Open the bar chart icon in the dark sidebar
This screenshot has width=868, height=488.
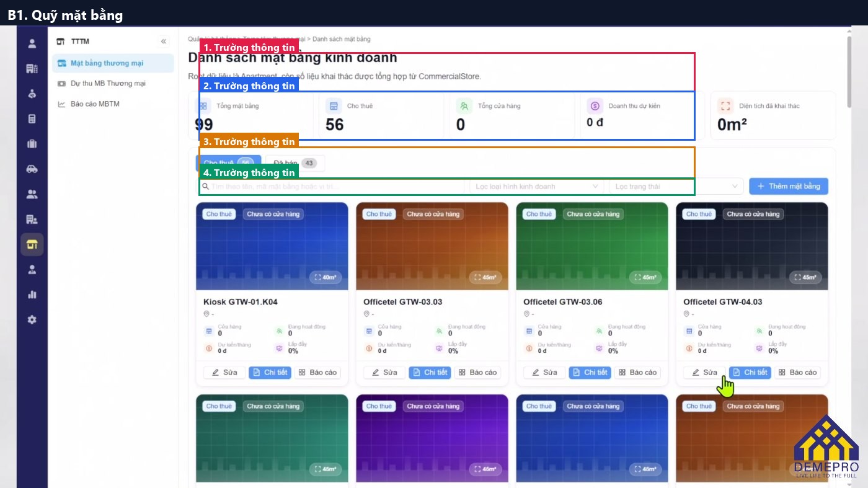click(x=32, y=295)
